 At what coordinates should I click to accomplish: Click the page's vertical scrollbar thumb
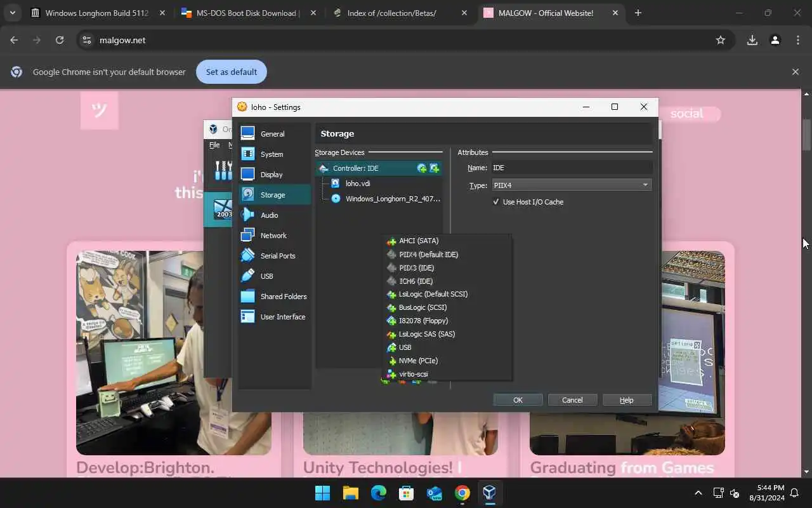tap(806, 135)
